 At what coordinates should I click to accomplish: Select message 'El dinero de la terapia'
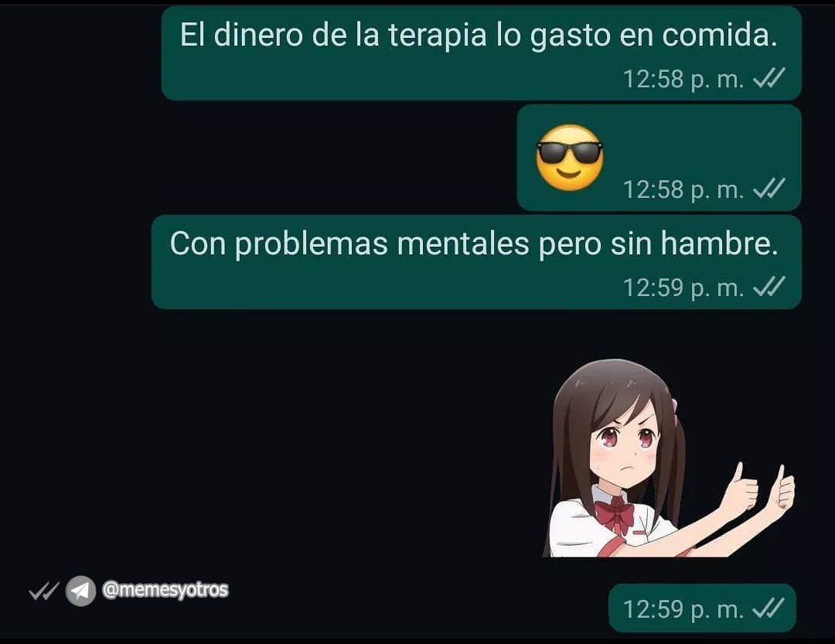[482, 53]
